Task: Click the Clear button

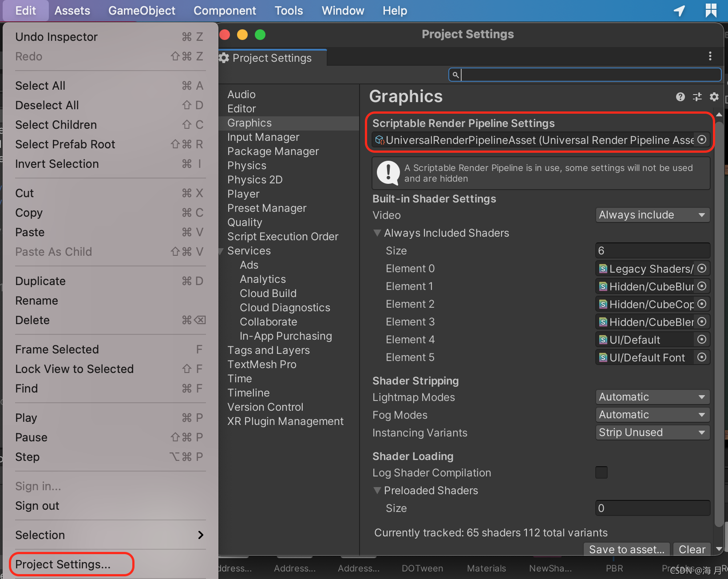Action: 692,549
